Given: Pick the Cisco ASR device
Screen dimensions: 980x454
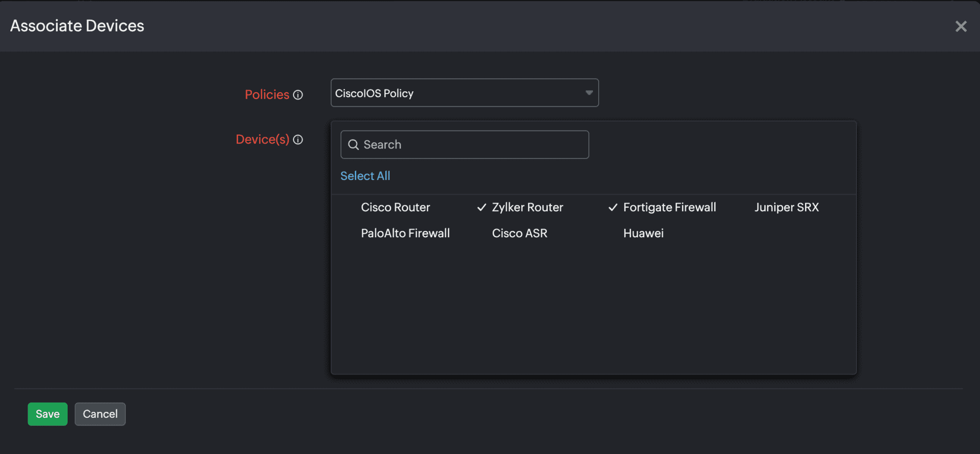Looking at the screenshot, I should (519, 233).
